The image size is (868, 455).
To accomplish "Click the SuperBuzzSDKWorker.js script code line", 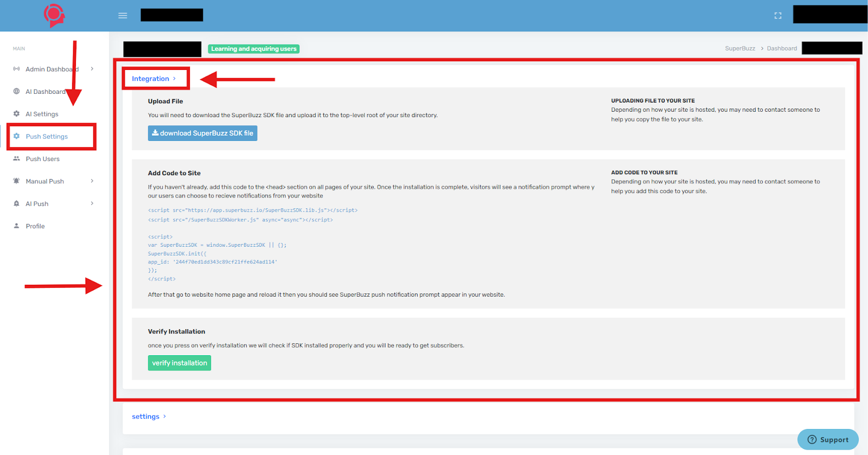I will pyautogui.click(x=240, y=220).
